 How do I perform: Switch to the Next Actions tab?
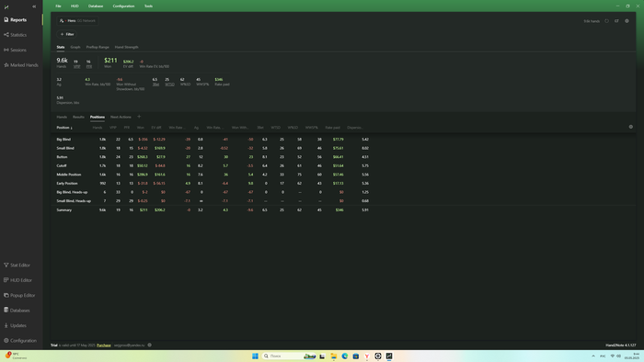coord(121,118)
